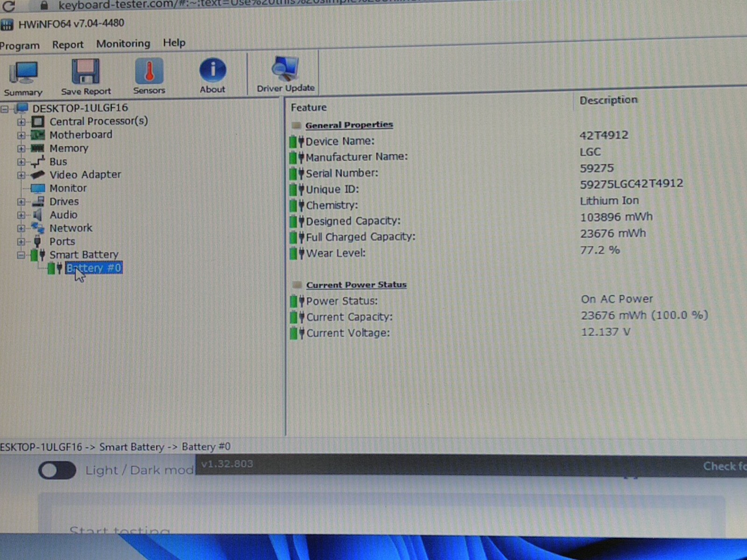Select the Monitor tree item label
The width and height of the screenshot is (747, 560).
coord(68,189)
